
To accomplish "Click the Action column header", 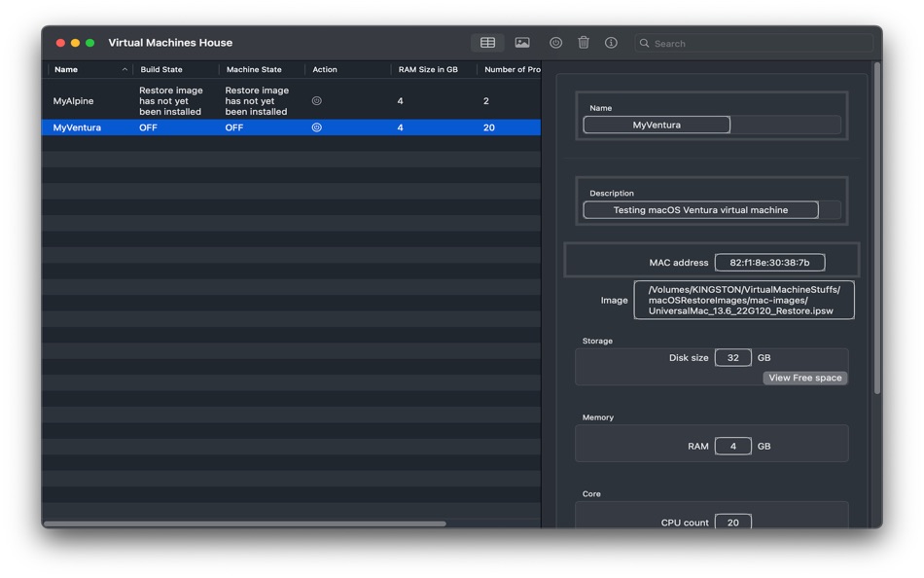I will (x=324, y=70).
